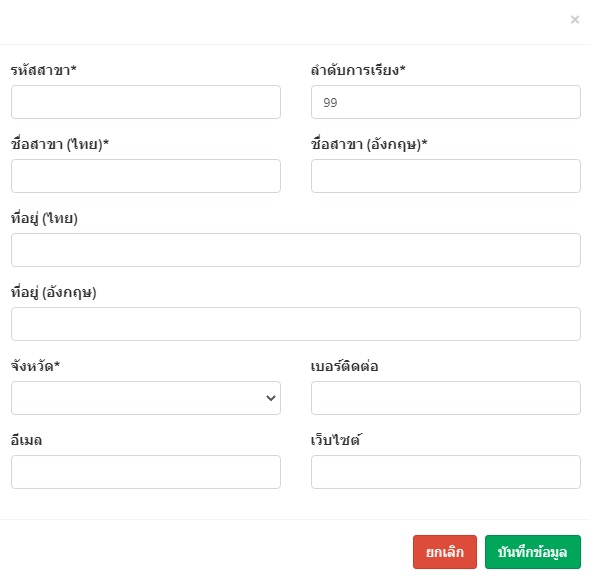Click the เว็บไซต์ label text
Screen dimensions: 593x582
pyautogui.click(x=335, y=440)
